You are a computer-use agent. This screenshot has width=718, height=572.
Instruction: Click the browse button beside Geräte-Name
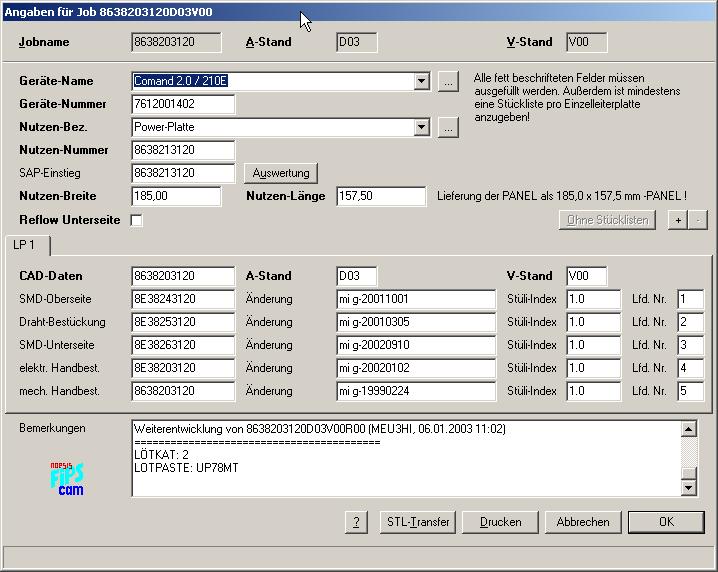(x=448, y=82)
